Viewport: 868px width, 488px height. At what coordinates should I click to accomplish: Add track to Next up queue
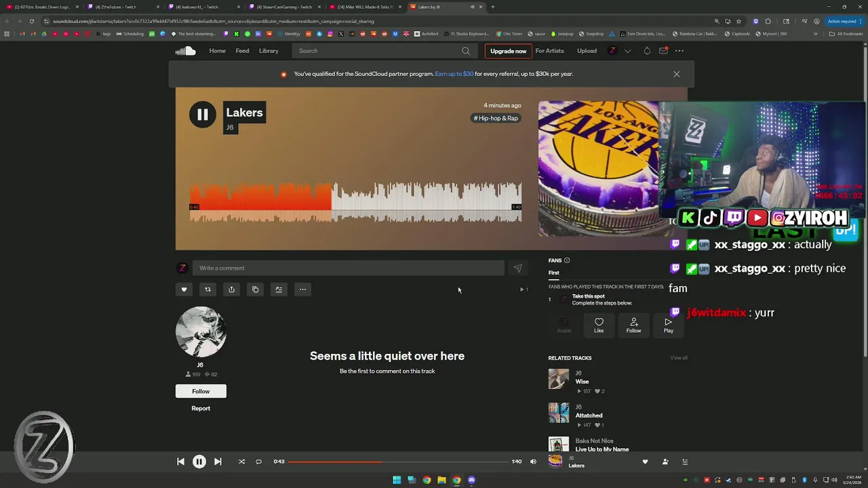[x=279, y=289]
